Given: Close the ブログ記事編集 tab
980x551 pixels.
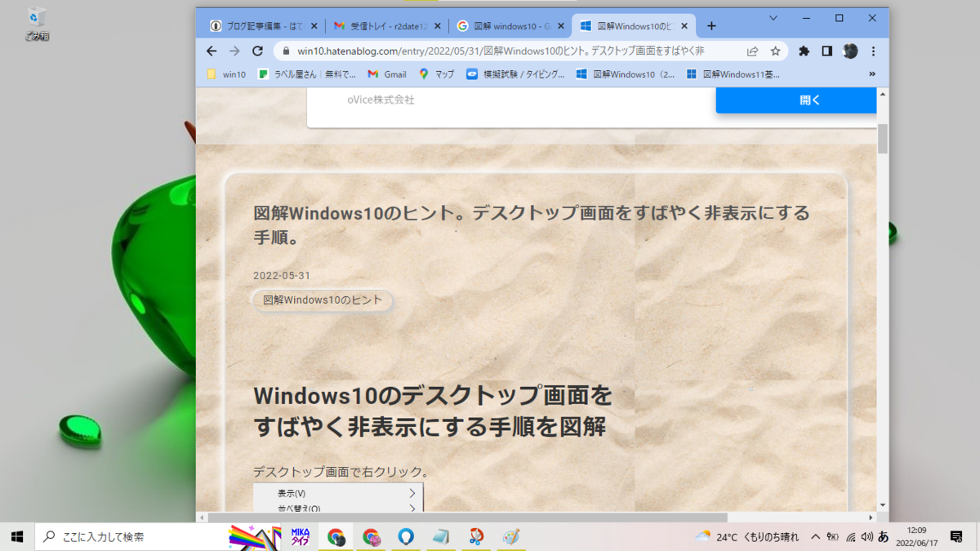Looking at the screenshot, I should (314, 26).
